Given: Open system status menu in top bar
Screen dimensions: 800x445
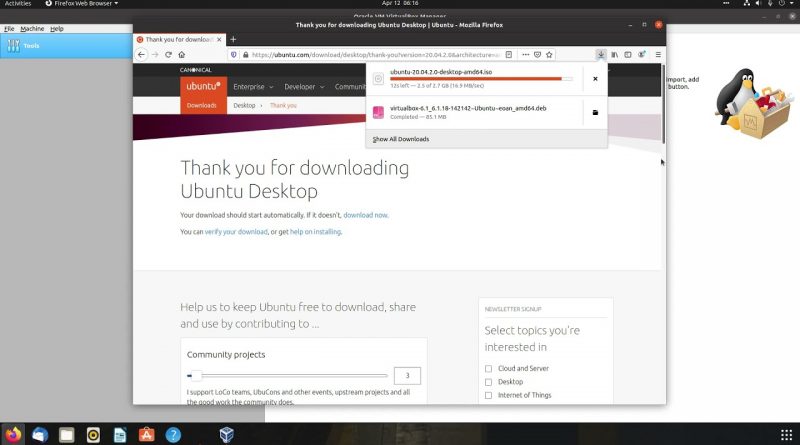Looking at the screenshot, I should (x=770, y=3).
